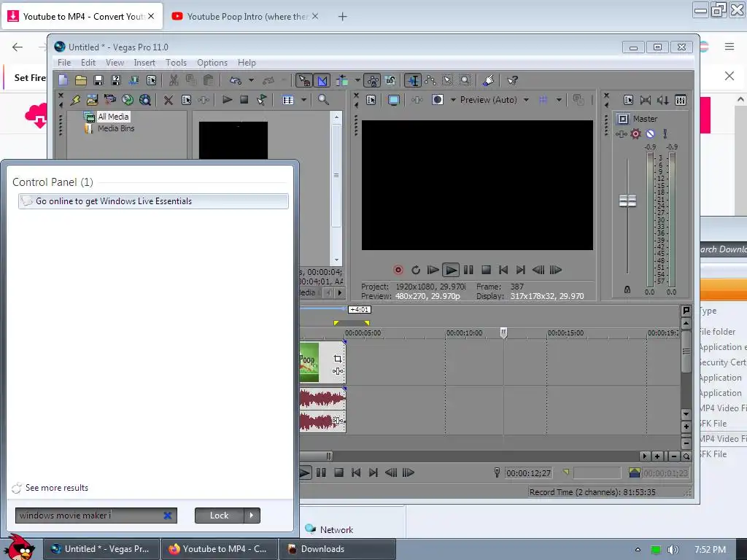Save the project using the floppy icon

click(98, 80)
